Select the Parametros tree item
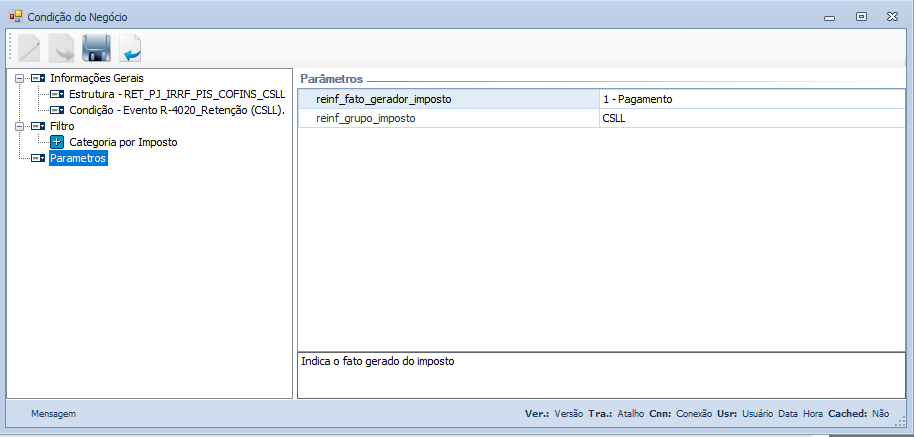The height and width of the screenshot is (437, 914). (x=78, y=158)
